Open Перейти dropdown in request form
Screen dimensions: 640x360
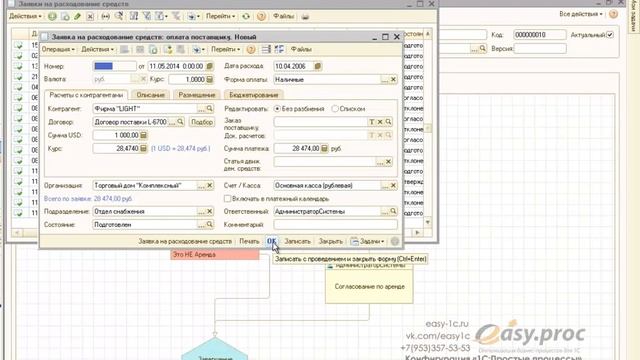[x=225, y=49]
